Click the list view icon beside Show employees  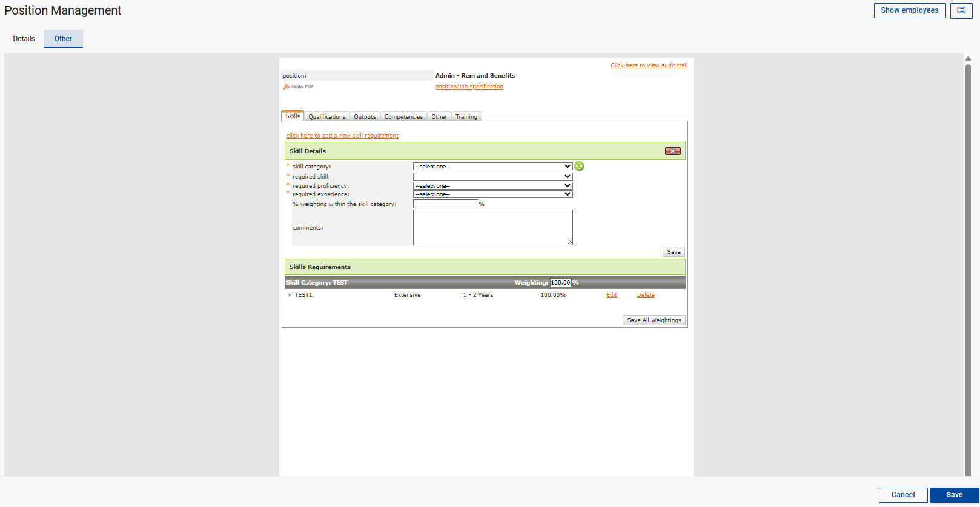tap(961, 10)
